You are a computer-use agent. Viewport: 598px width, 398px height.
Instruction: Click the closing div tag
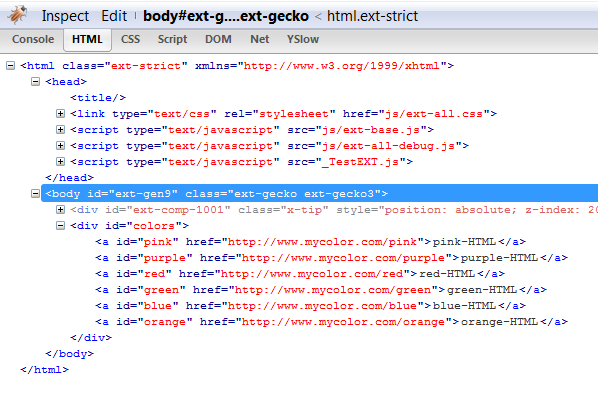[x=91, y=338]
